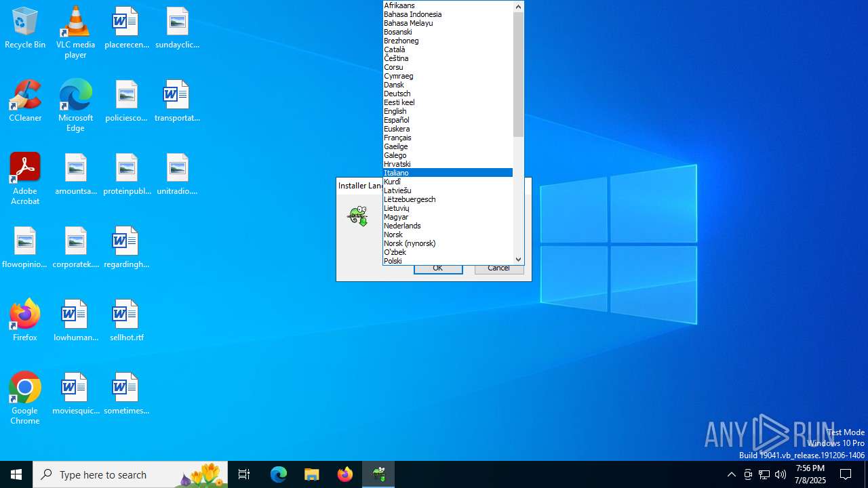
Task: Click OK in the Installer Language dialog
Action: 438,269
